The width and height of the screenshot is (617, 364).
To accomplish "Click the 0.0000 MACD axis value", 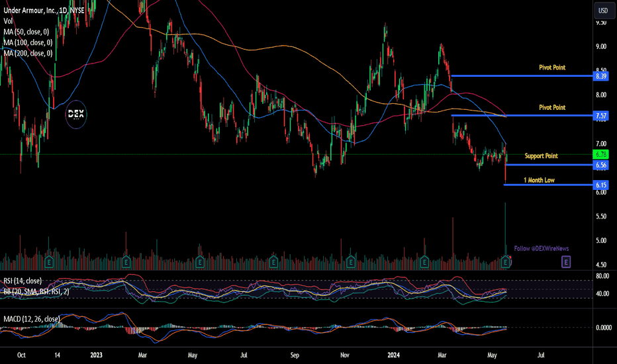I will pyautogui.click(x=604, y=328).
